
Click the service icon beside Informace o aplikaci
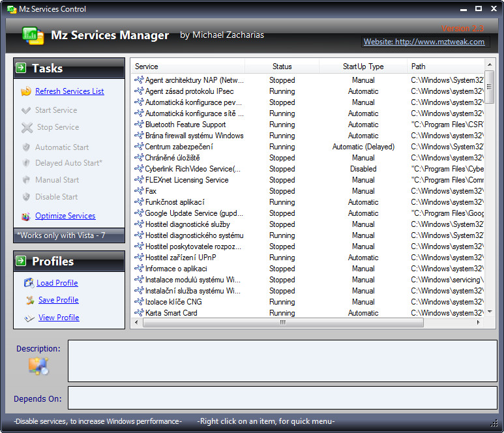click(139, 269)
